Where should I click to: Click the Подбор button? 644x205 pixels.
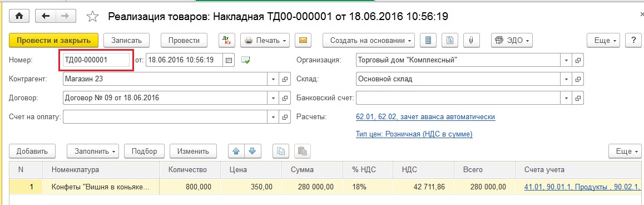point(144,151)
